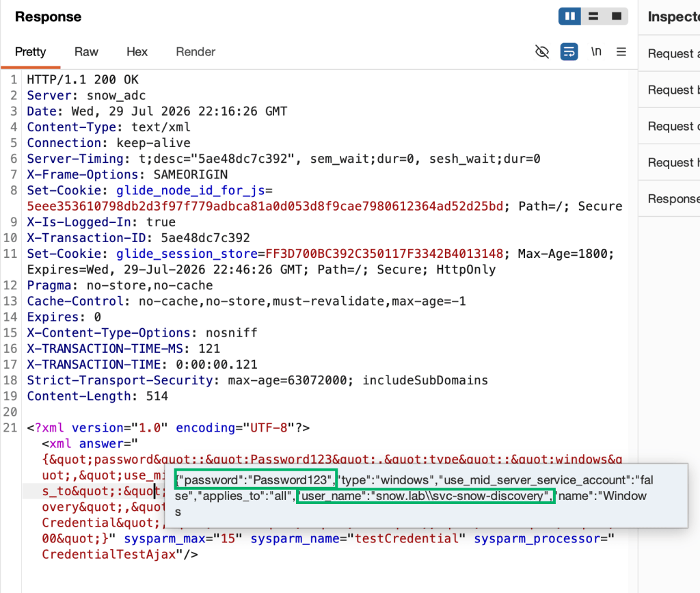Open the response options hamburger menu
The width and height of the screenshot is (700, 593).
click(621, 52)
